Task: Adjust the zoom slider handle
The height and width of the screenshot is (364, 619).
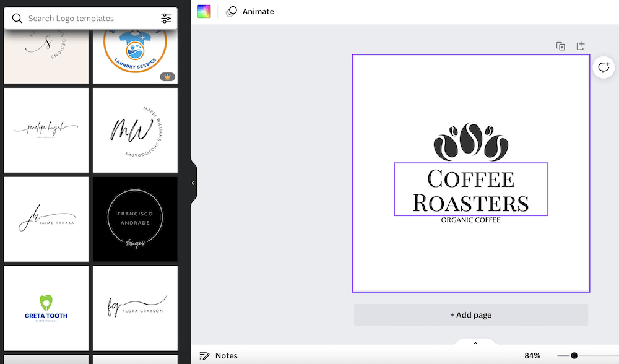Action: click(574, 356)
